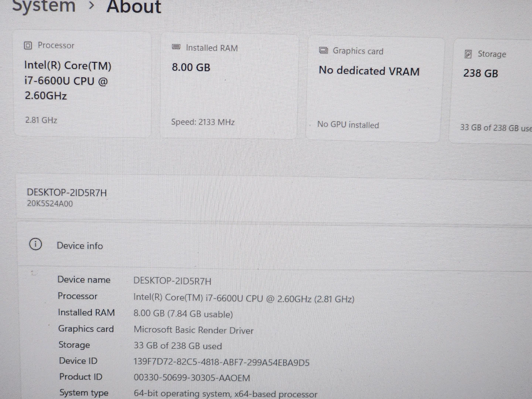This screenshot has width=532, height=399.
Task: Open the Graphics card summary card
Action: [375, 89]
